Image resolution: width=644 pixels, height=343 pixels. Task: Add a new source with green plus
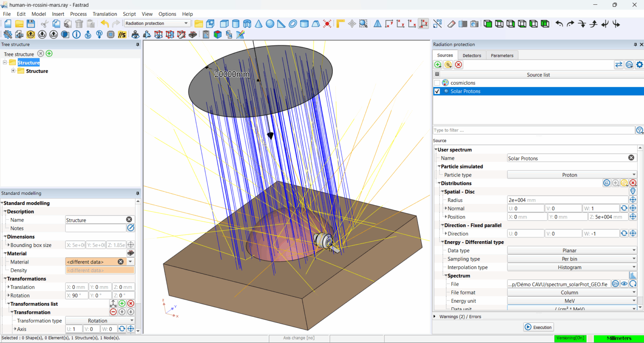click(x=437, y=65)
